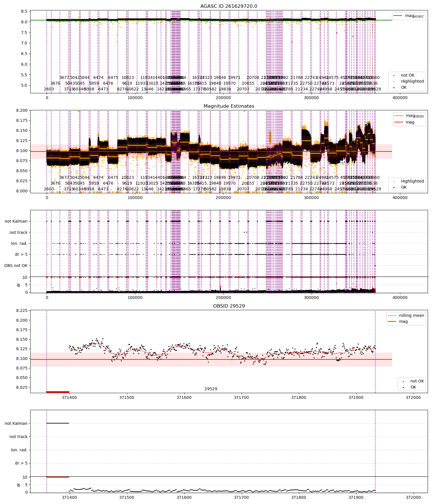The height and width of the screenshot is (504, 432).
Task: Select the mag AGASC legend entry
Action: (x=409, y=16)
